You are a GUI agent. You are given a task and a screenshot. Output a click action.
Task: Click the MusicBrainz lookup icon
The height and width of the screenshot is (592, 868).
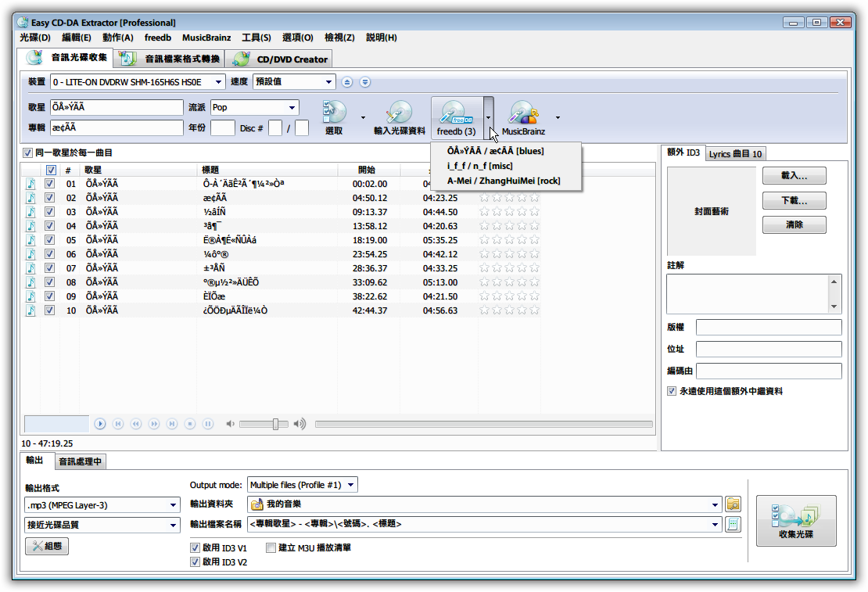pyautogui.click(x=521, y=113)
